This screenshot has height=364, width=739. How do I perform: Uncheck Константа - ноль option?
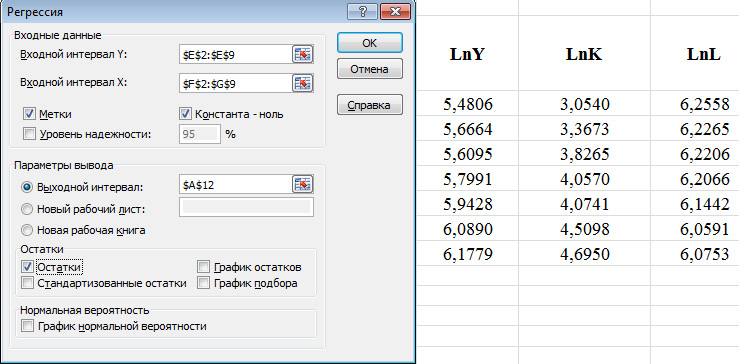pyautogui.click(x=185, y=114)
